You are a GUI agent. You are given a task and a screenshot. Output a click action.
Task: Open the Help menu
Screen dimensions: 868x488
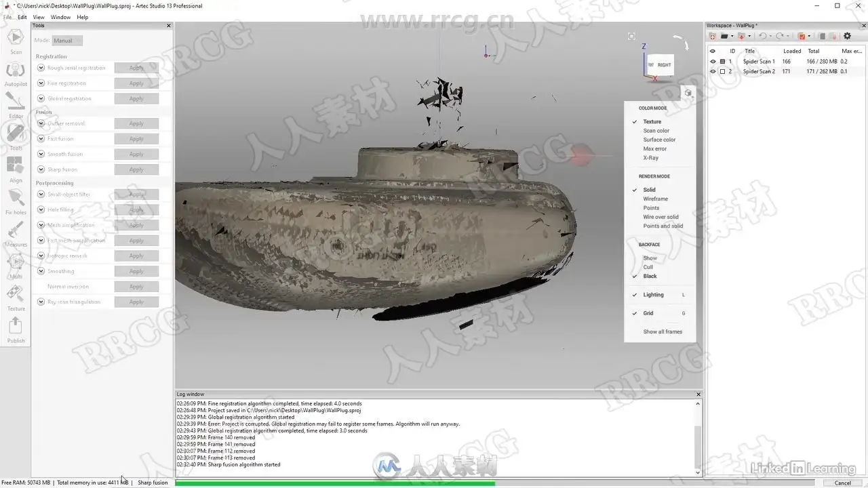[82, 17]
